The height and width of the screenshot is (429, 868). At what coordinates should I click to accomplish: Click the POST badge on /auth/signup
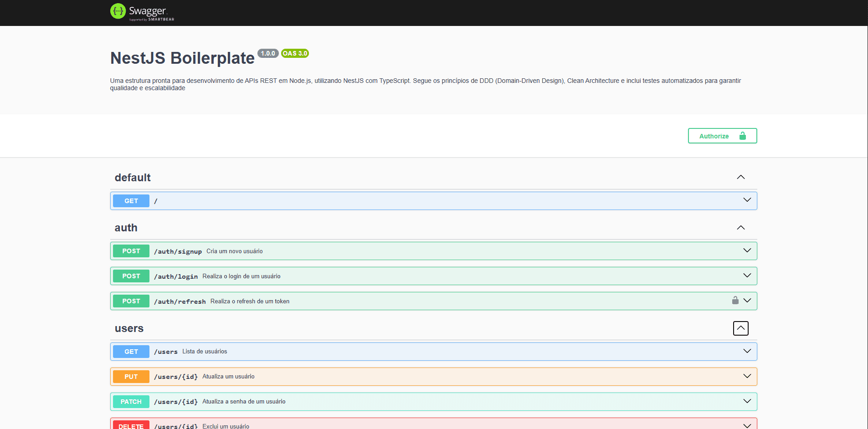131,250
